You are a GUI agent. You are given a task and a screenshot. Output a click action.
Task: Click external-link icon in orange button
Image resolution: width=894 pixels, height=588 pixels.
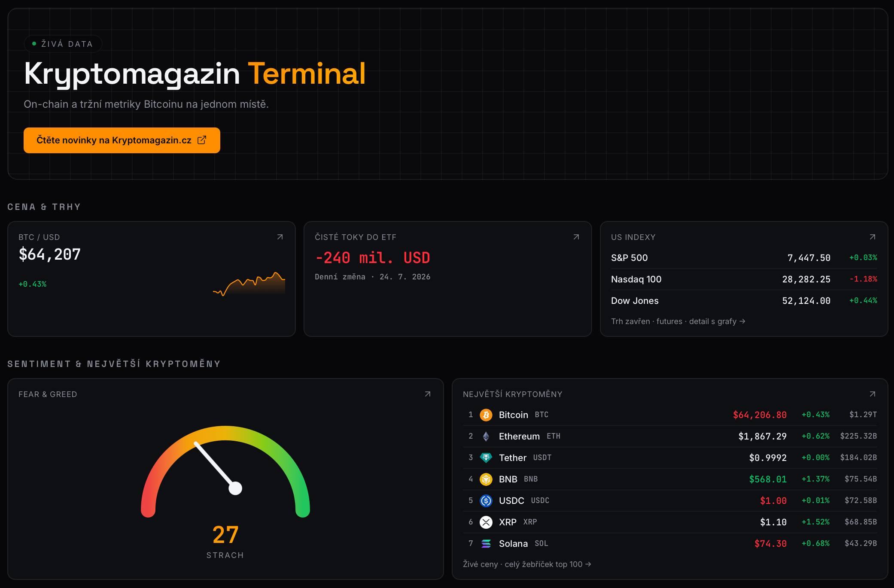click(202, 140)
